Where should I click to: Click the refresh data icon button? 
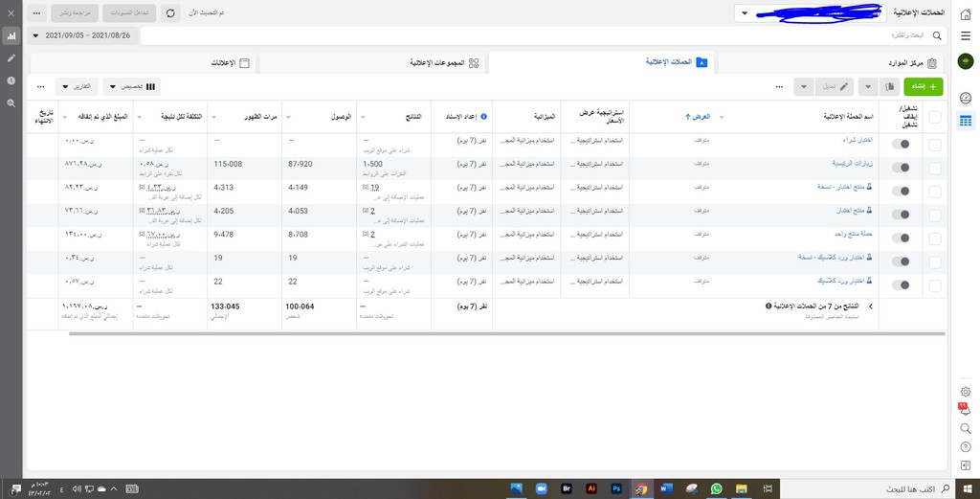click(170, 12)
